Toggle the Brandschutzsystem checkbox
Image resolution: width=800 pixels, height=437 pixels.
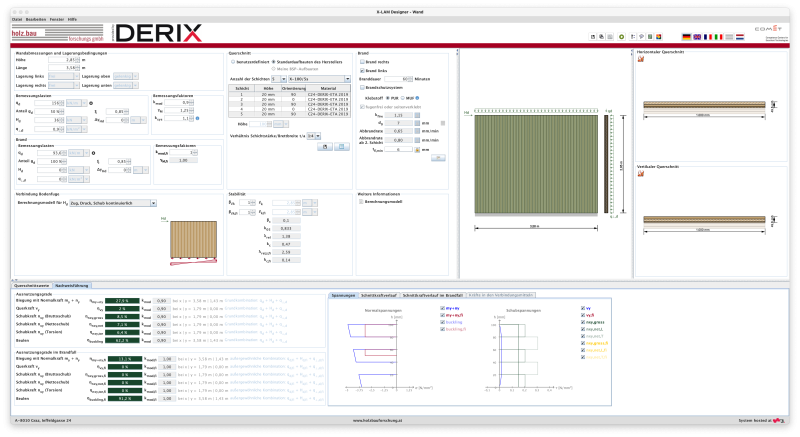[x=362, y=87]
